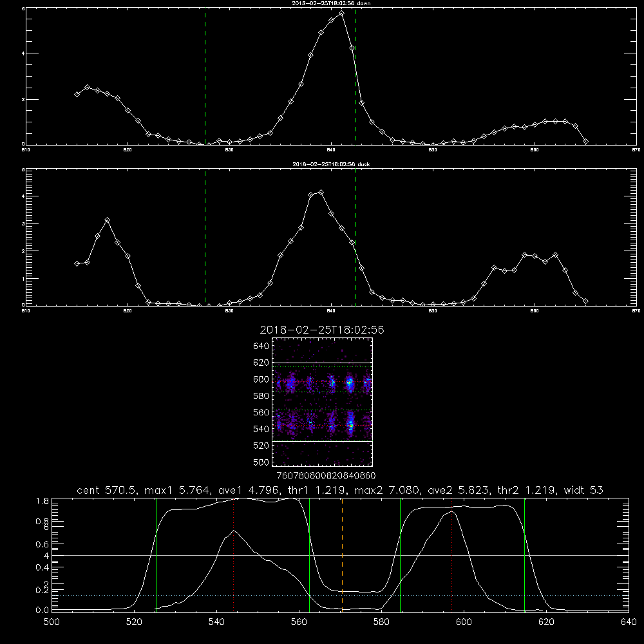The image size is (644, 644).
Task: Click the red dotted line near 544
Action: [233, 554]
